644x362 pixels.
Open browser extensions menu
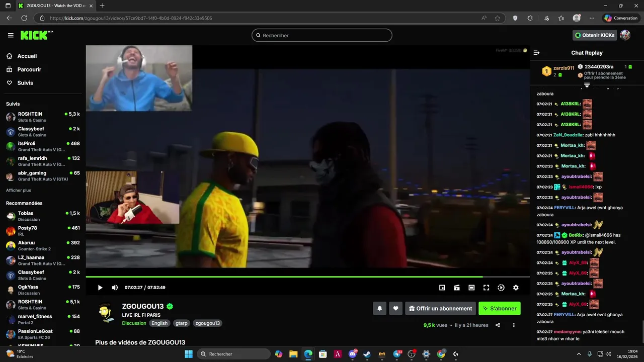coord(530,18)
